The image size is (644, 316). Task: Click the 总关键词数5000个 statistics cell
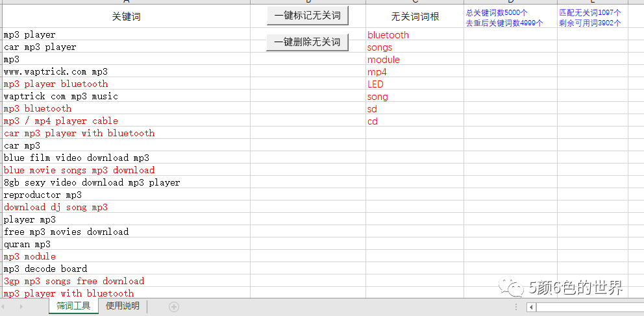tap(510, 17)
